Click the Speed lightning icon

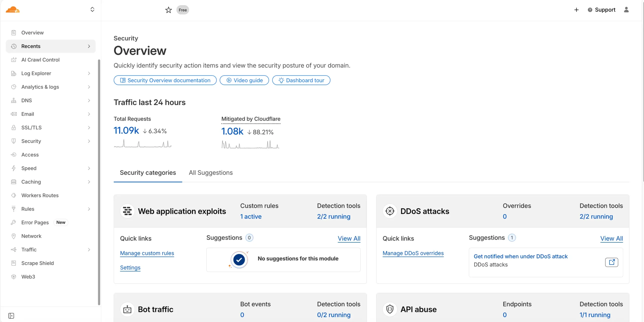14,168
